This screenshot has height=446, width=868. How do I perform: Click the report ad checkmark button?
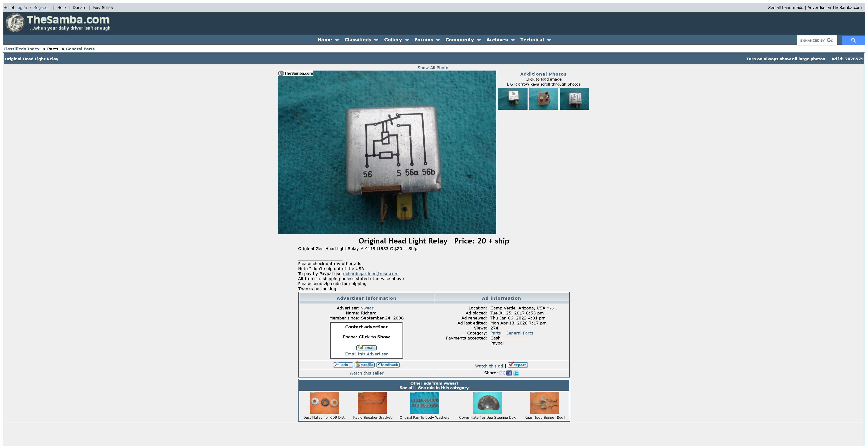point(518,365)
